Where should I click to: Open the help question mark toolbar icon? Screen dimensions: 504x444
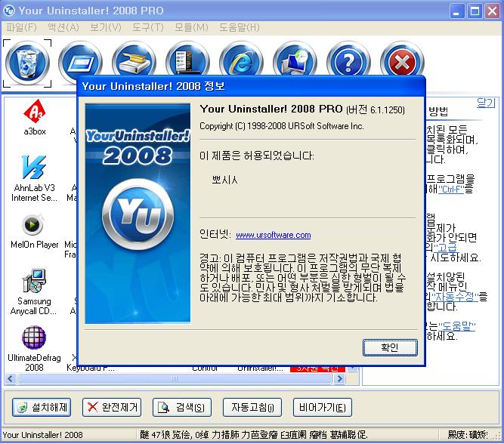[x=348, y=59]
